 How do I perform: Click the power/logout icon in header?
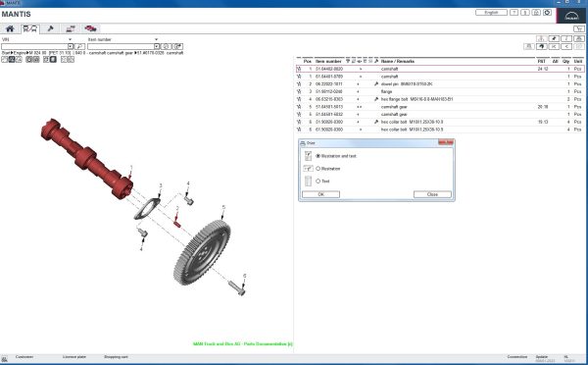click(547, 13)
